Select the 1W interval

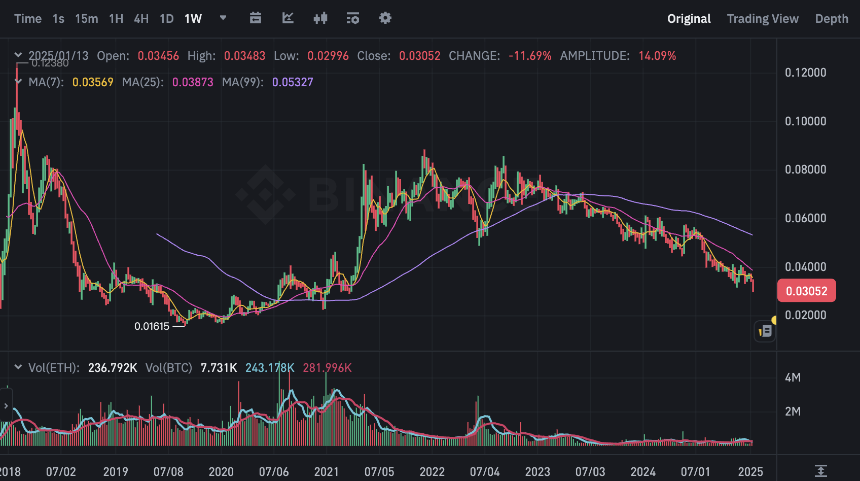pyautogui.click(x=193, y=19)
